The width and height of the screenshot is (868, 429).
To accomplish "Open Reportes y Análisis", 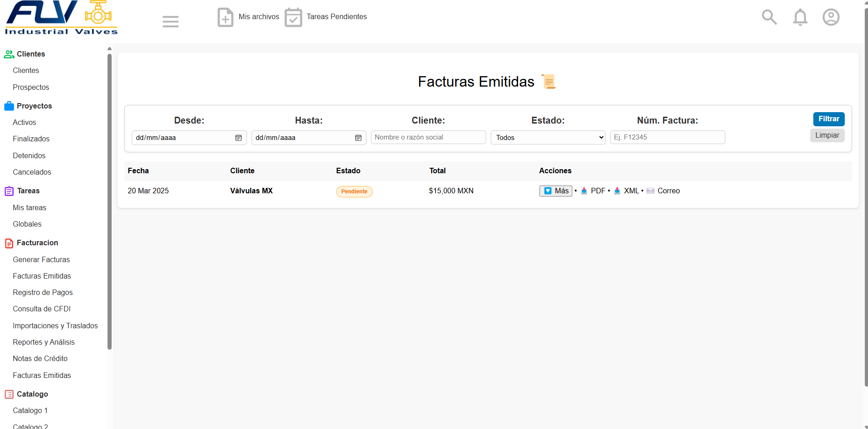I will [x=44, y=342].
